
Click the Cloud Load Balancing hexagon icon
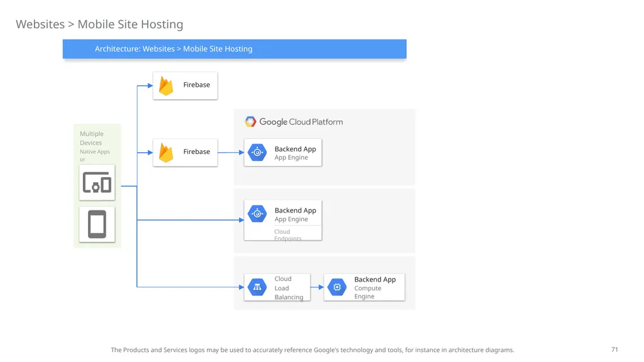pyautogui.click(x=257, y=287)
